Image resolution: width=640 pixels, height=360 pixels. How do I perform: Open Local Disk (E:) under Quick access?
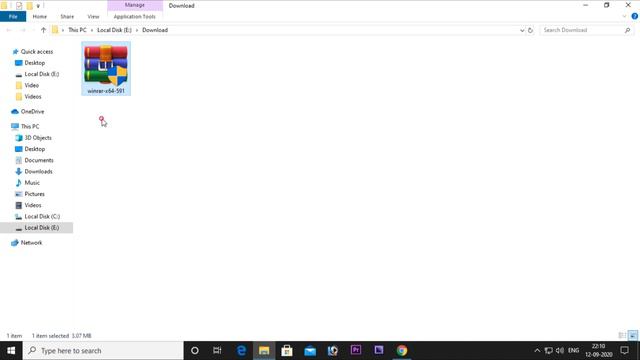(42, 74)
